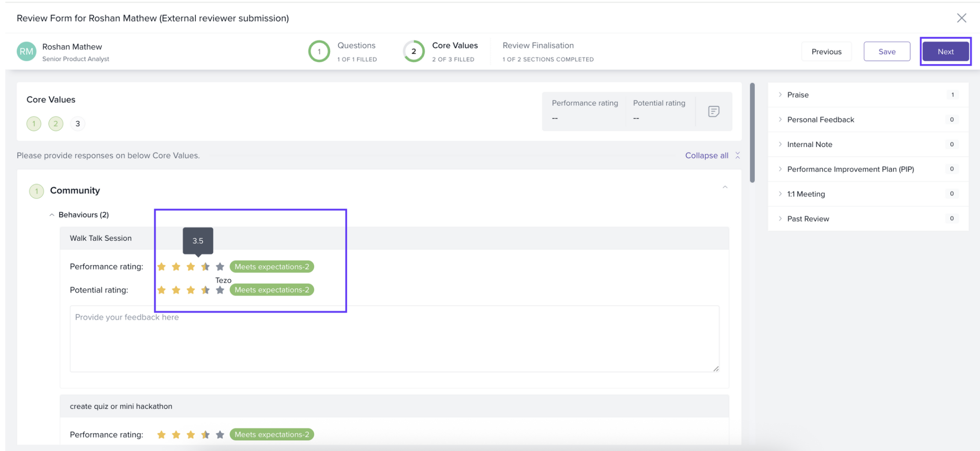Viewport: 980px width, 451px height.
Task: Open the Past Review section
Action: click(808, 219)
